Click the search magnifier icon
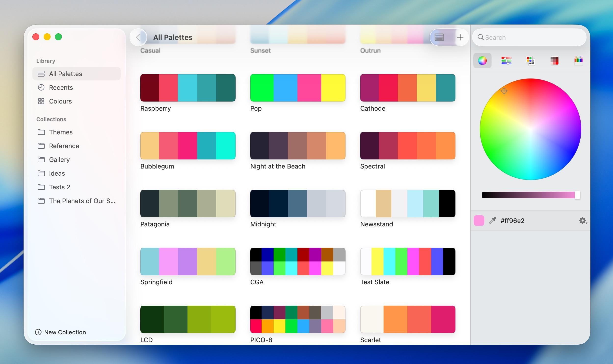613x364 pixels. [480, 37]
